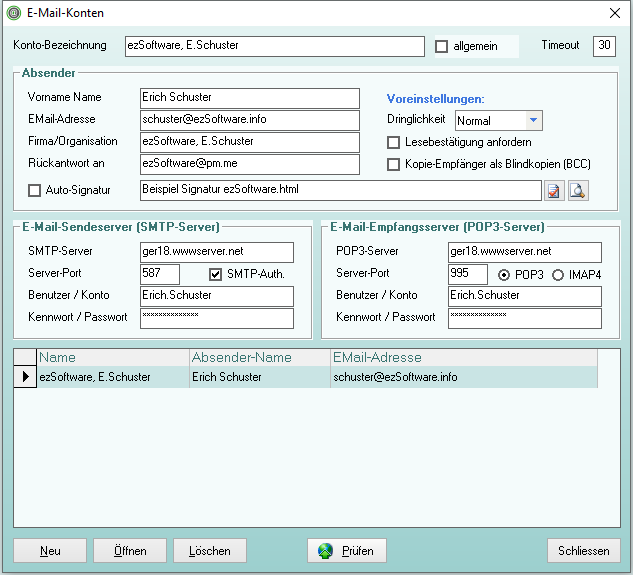
Task: Toggle the Auto-Signatur checkbox
Action: click(x=35, y=190)
